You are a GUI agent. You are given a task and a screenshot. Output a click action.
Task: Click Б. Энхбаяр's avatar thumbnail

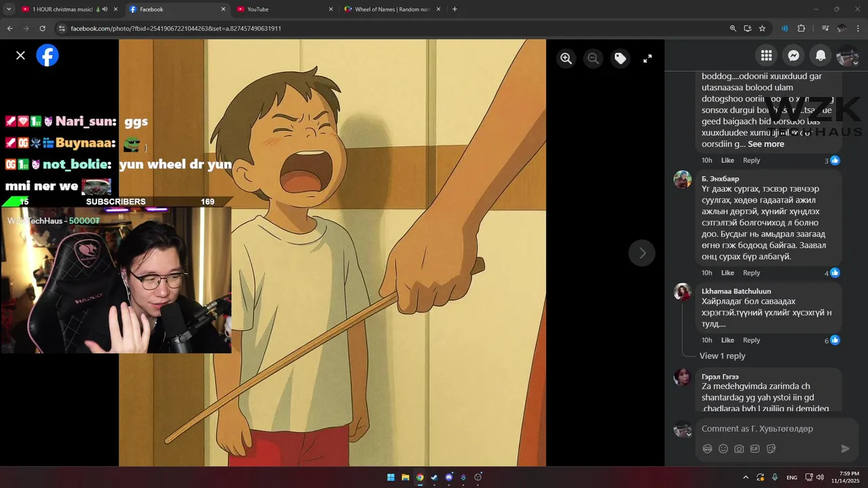click(682, 180)
